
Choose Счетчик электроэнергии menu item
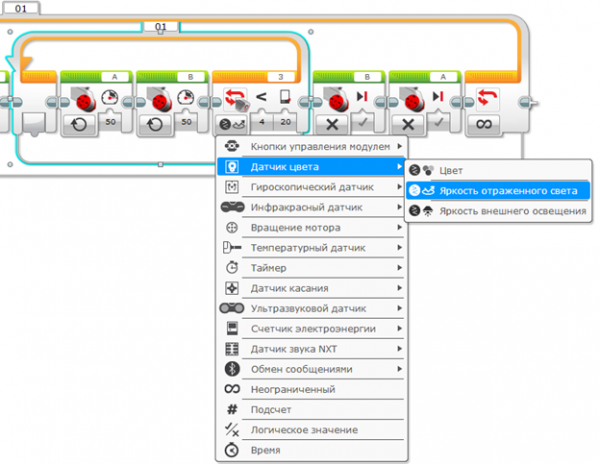pyautogui.click(x=311, y=329)
